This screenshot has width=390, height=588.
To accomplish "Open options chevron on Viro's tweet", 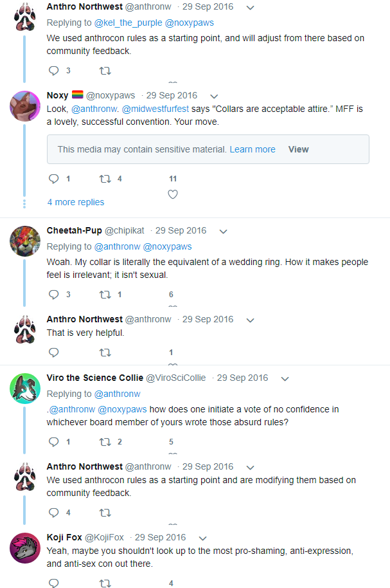I will 285,378.
